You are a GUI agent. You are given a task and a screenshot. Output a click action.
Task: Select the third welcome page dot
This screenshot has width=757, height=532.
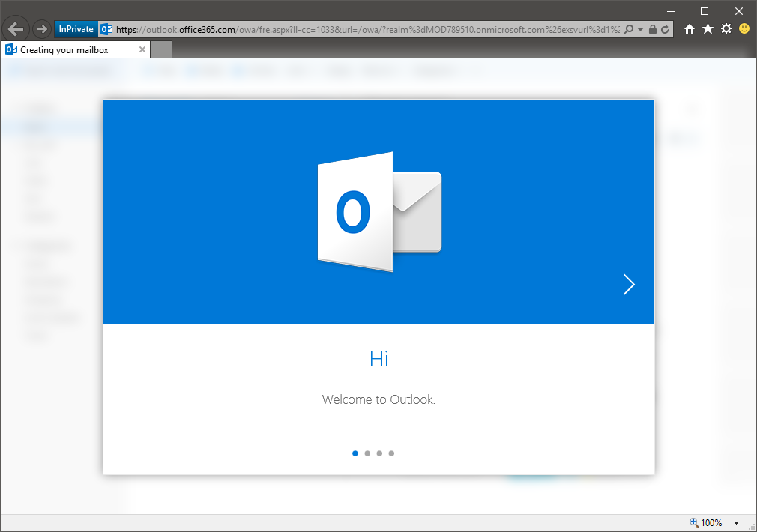379,453
